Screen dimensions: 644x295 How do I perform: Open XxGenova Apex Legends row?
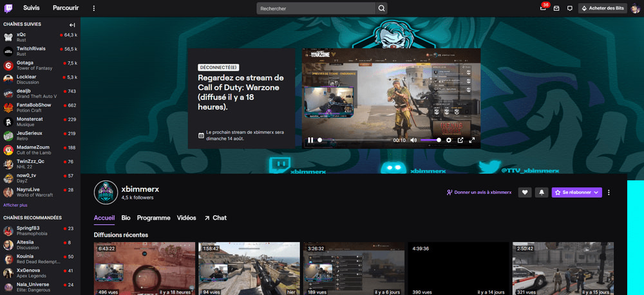click(x=40, y=273)
